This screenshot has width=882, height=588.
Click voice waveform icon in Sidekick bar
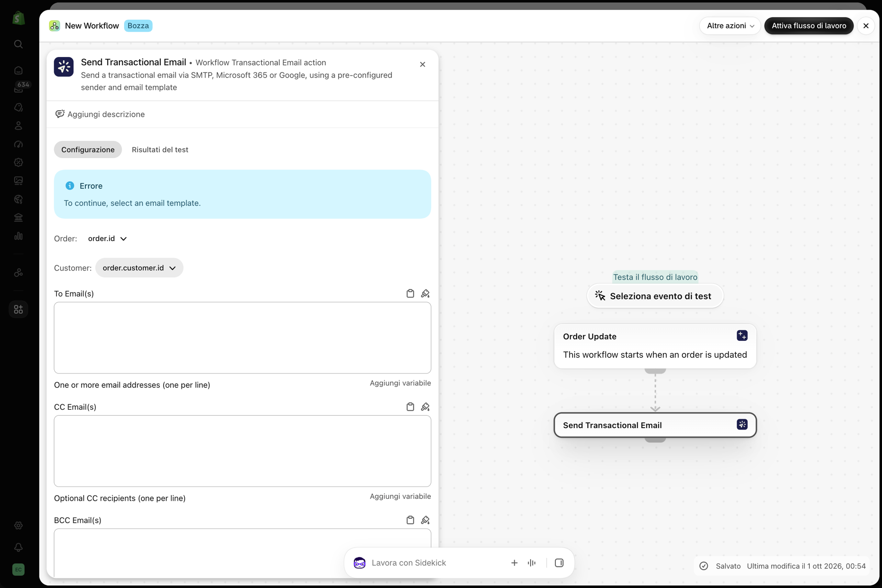pos(531,563)
